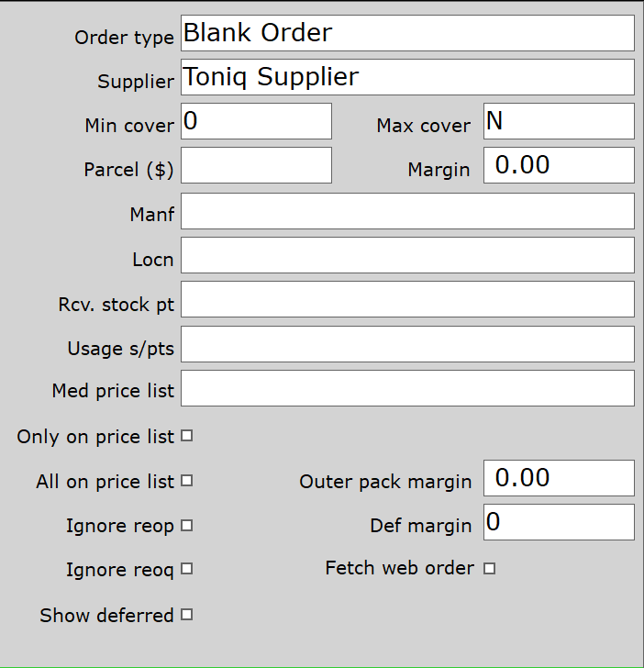Focus the Outer pack margin field

[558, 478]
